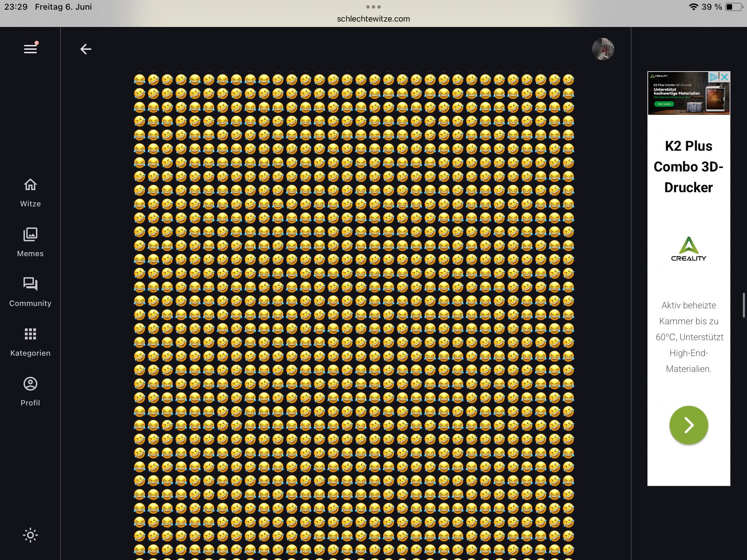Click the Creality logo in ad
The width and height of the screenshot is (747, 560).
click(688, 249)
